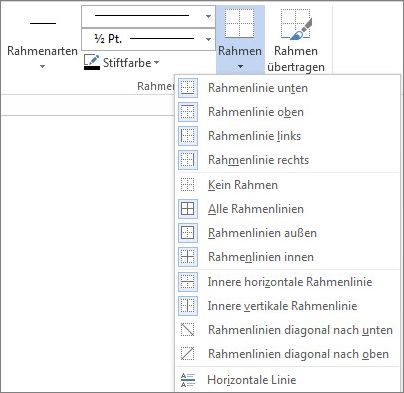Click the Rahmenarten label
Screen dimensions: 404x393
pos(42,51)
